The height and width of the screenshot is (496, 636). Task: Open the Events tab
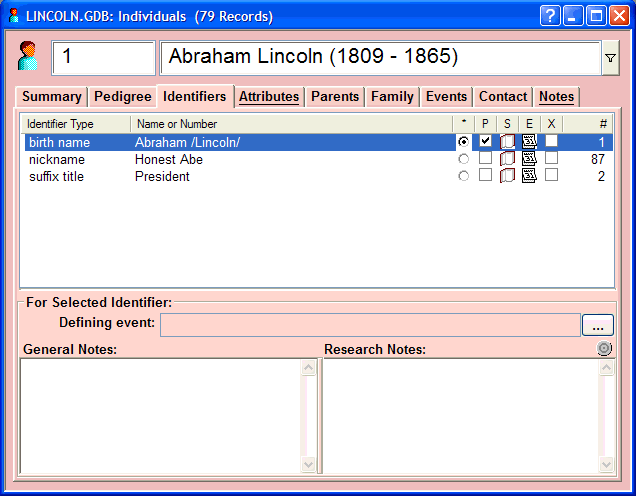pyautogui.click(x=446, y=97)
